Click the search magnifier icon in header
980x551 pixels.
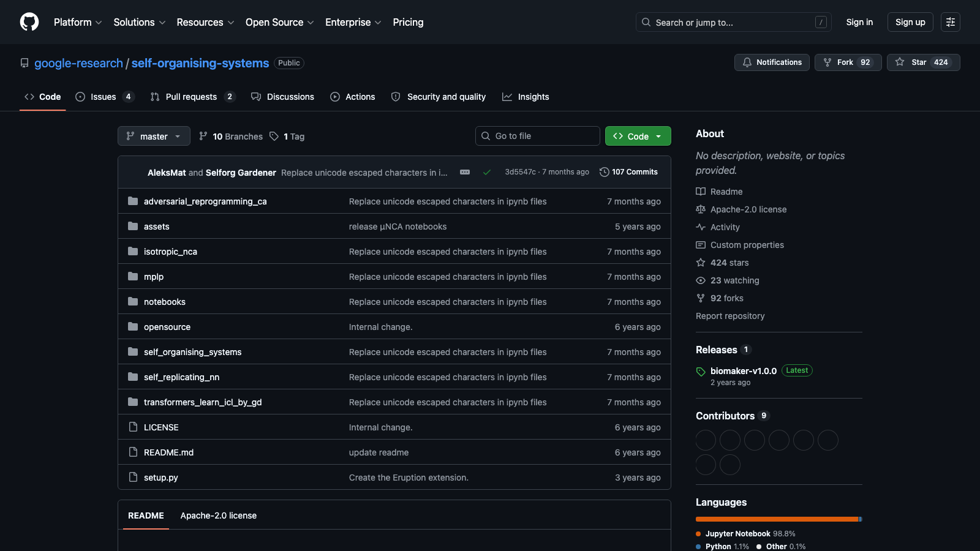click(x=646, y=22)
